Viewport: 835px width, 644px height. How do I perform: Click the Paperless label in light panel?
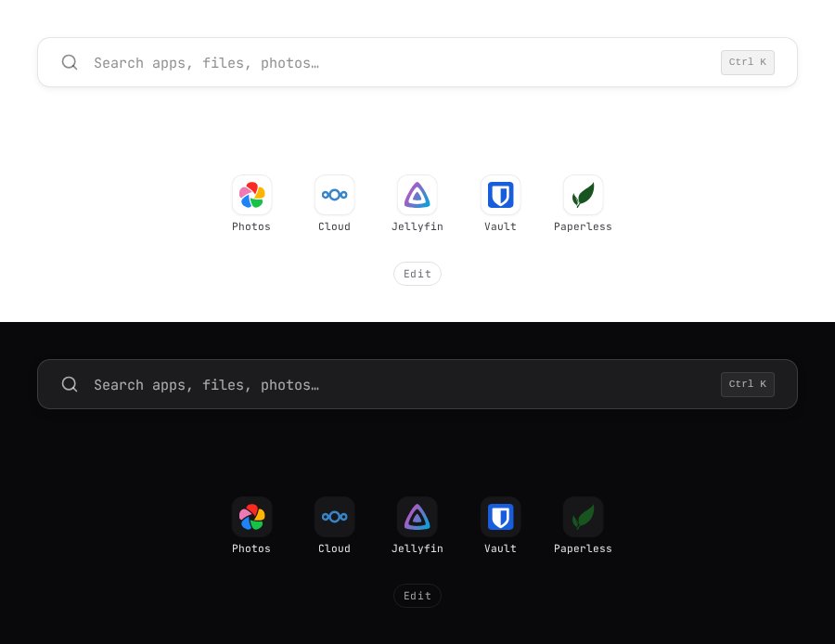click(583, 226)
